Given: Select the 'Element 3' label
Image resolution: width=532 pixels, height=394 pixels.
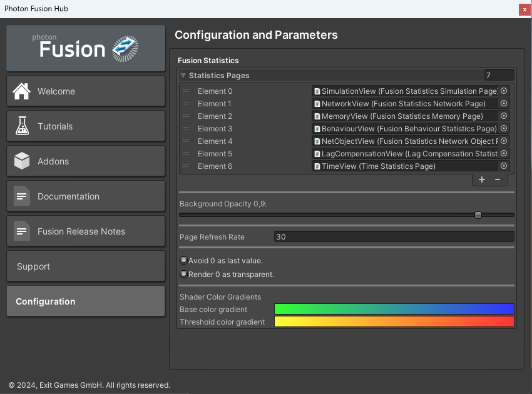Looking at the screenshot, I should [215, 129].
